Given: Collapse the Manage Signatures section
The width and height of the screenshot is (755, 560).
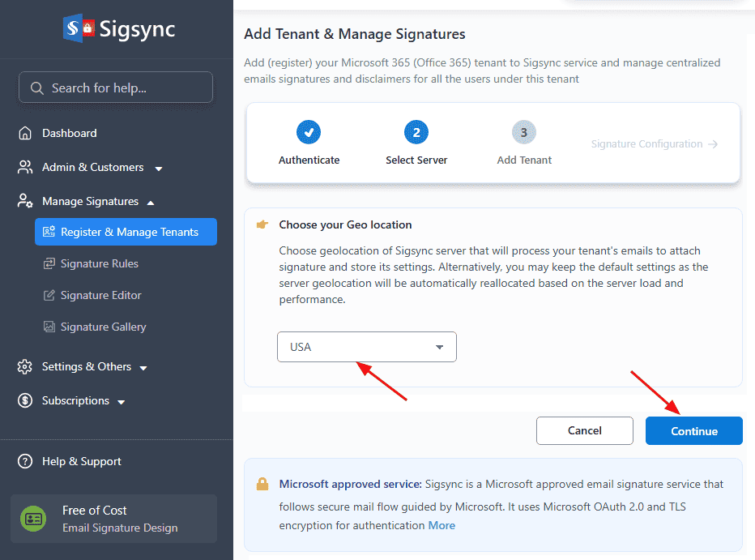Looking at the screenshot, I should (151, 202).
